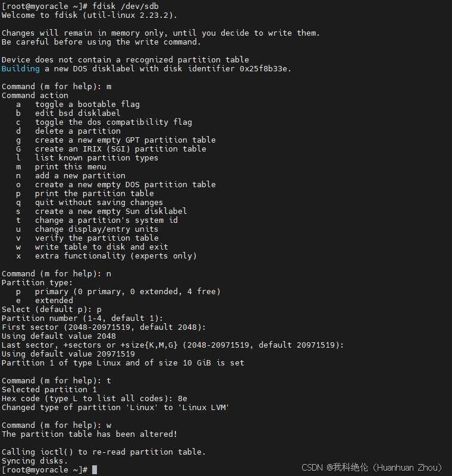The image size is (452, 476).
Task: Click the 'Select (default p): p' line
Action: click(x=51, y=309)
